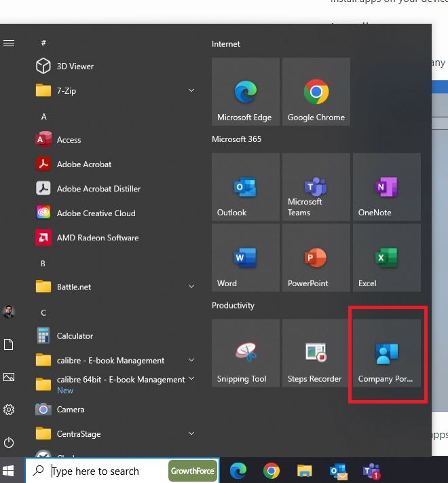
Task: Click the Microsoft 365 group title
Action: click(x=236, y=139)
